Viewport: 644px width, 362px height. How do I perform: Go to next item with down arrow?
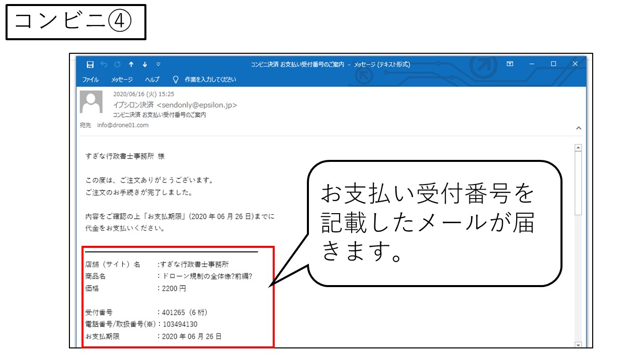click(x=145, y=64)
